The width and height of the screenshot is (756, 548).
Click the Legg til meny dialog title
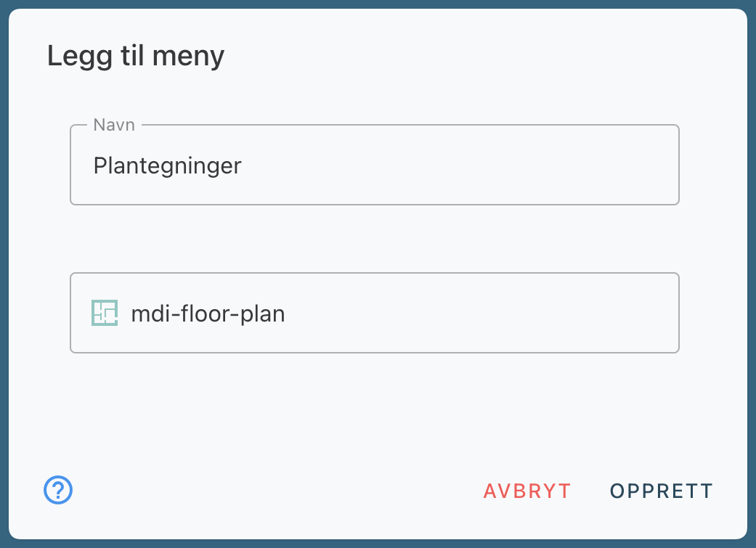click(136, 56)
